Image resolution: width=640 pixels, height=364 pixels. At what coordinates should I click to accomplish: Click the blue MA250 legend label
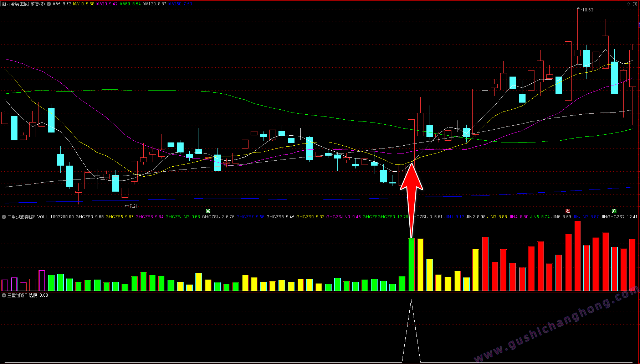tap(180, 4)
